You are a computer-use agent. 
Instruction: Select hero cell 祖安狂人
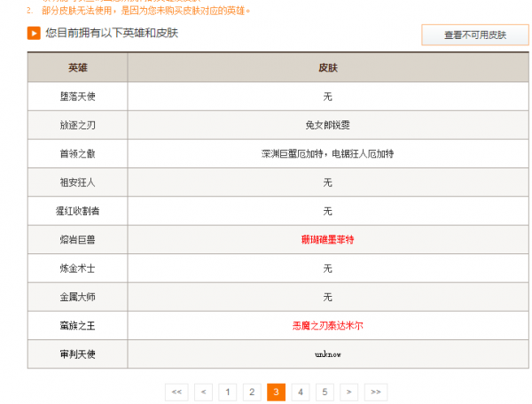(78, 183)
